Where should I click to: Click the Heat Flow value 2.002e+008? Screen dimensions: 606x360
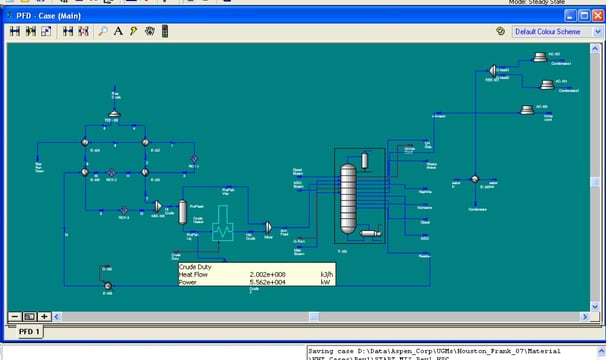pyautogui.click(x=267, y=275)
